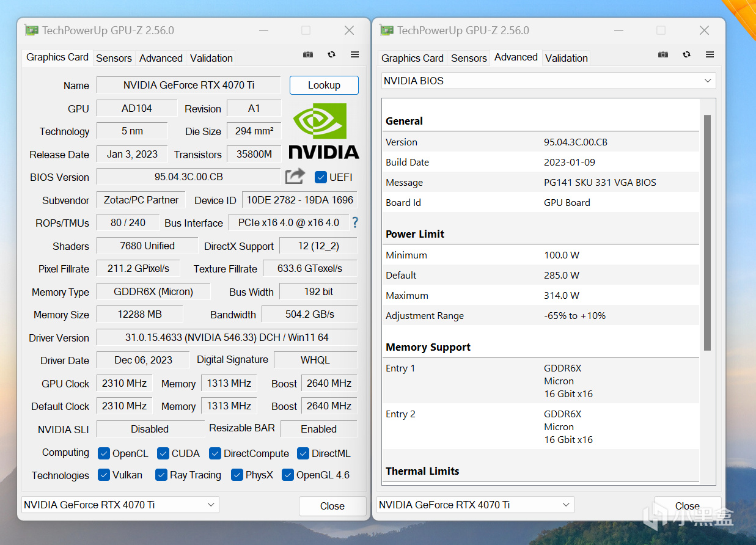This screenshot has height=545, width=756.
Task: Open the GPU selector dropdown in right window
Action: pos(565,505)
